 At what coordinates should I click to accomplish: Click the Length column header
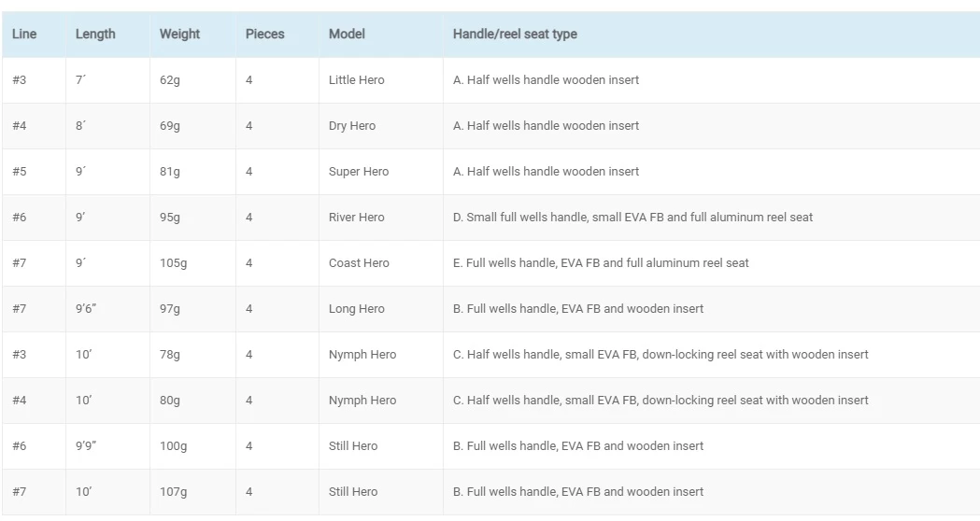point(95,34)
